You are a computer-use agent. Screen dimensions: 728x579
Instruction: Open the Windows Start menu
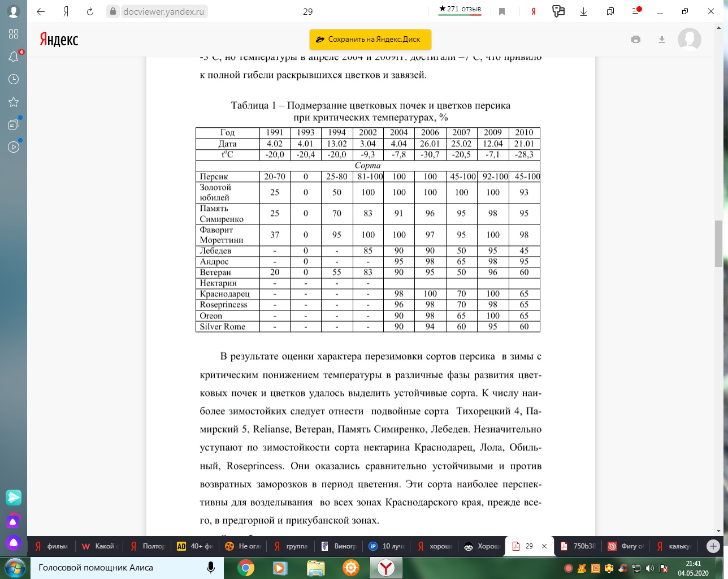(x=15, y=568)
